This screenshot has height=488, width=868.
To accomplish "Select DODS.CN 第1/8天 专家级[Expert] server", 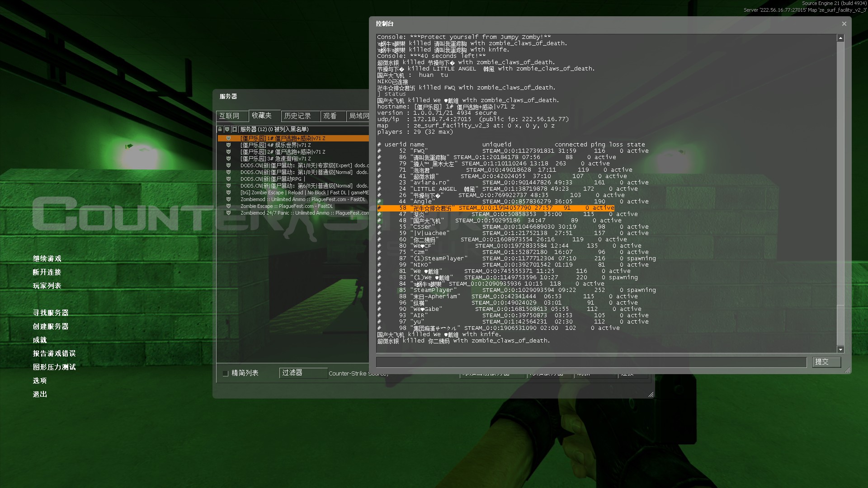I will point(293,165).
